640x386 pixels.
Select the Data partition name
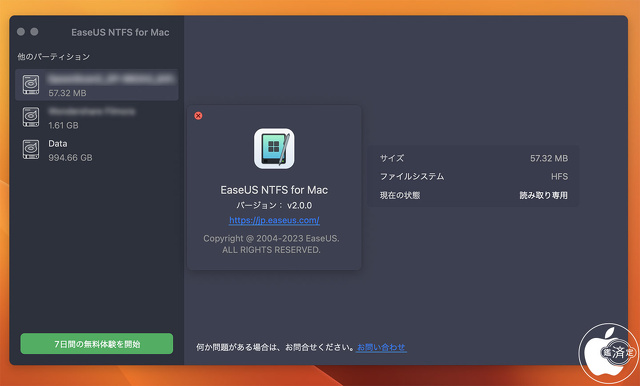click(58, 144)
